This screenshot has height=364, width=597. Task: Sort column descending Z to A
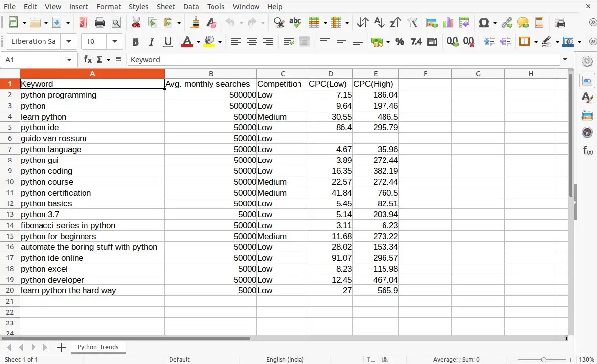click(395, 23)
